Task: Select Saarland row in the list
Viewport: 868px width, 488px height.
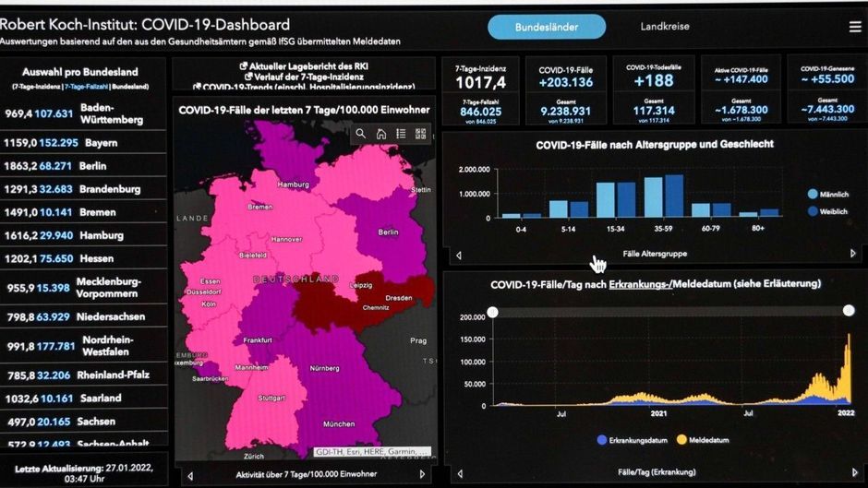Action: coord(83,399)
